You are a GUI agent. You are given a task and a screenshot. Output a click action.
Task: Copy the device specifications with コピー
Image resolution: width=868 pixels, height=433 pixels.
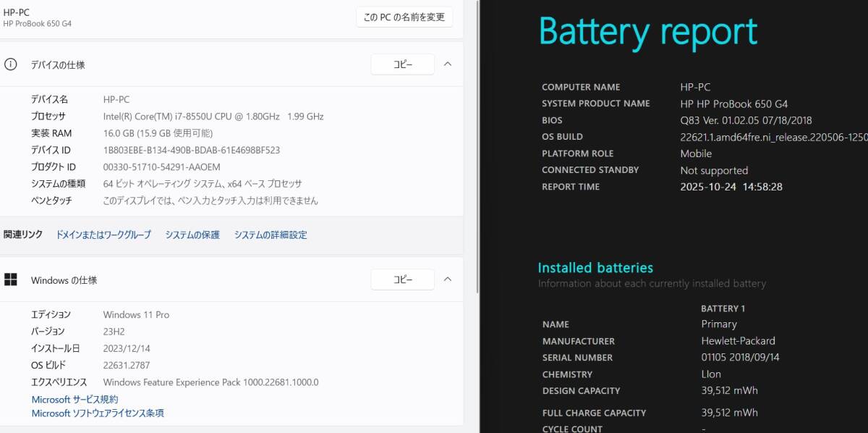[x=402, y=64]
